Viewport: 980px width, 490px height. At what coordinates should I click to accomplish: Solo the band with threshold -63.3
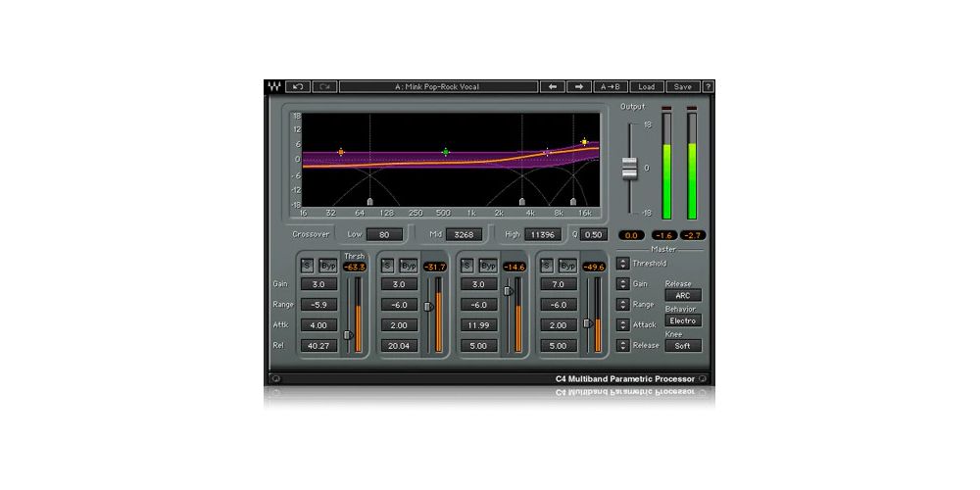[x=307, y=266]
